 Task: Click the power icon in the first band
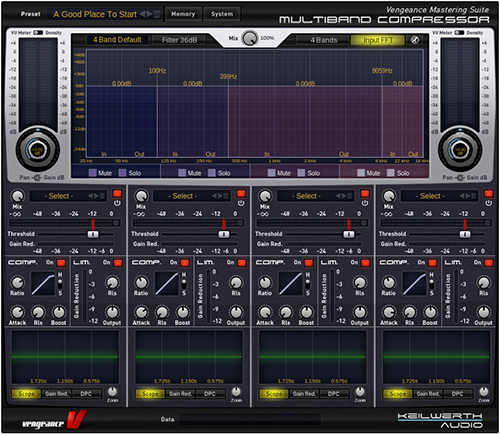[x=117, y=203]
